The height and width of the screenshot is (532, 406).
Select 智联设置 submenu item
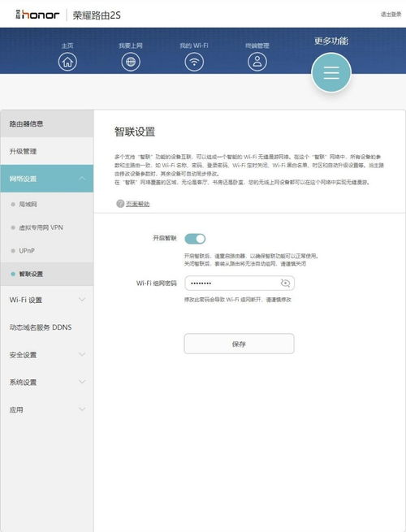coord(47,274)
